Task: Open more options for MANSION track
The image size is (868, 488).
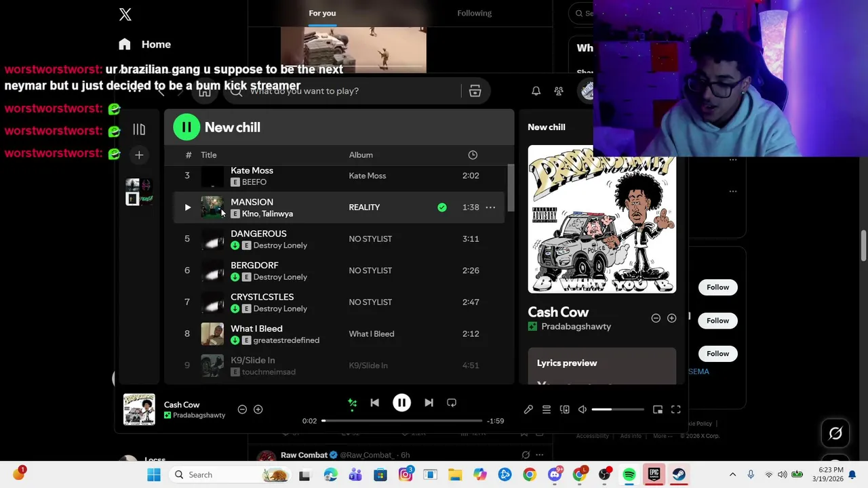Action: (x=490, y=207)
